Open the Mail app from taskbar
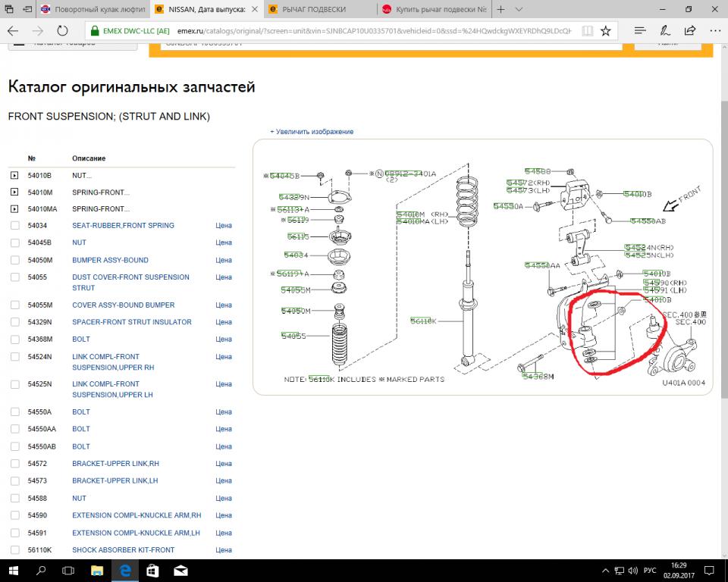The width and height of the screenshot is (728, 582). [x=180, y=571]
